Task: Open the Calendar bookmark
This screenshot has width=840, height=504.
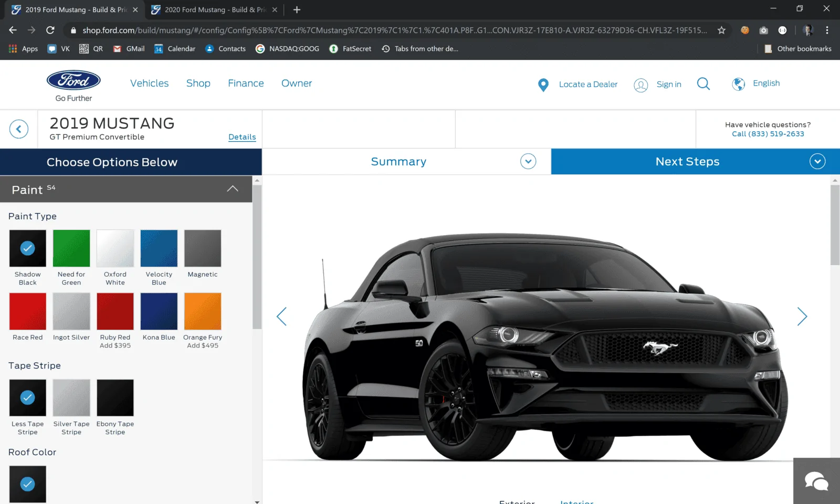Action: click(175, 49)
